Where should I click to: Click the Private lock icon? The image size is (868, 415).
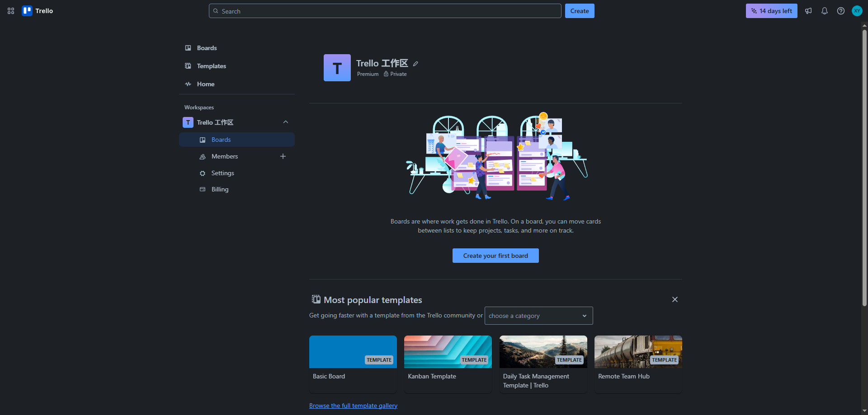(386, 74)
